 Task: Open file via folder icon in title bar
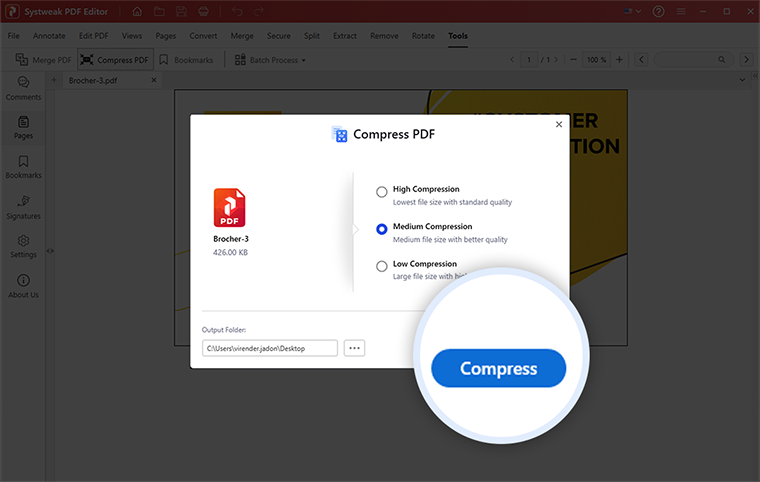click(x=159, y=11)
